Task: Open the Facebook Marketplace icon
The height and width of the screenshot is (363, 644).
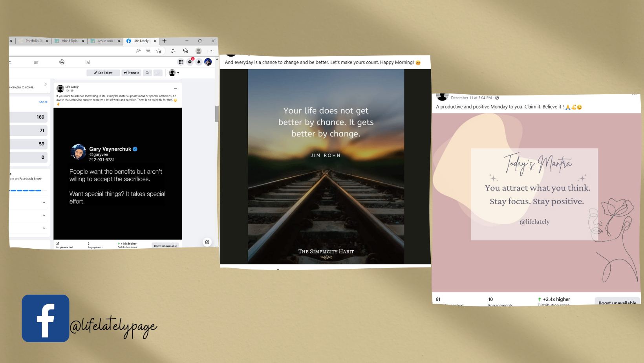Action: click(x=36, y=62)
